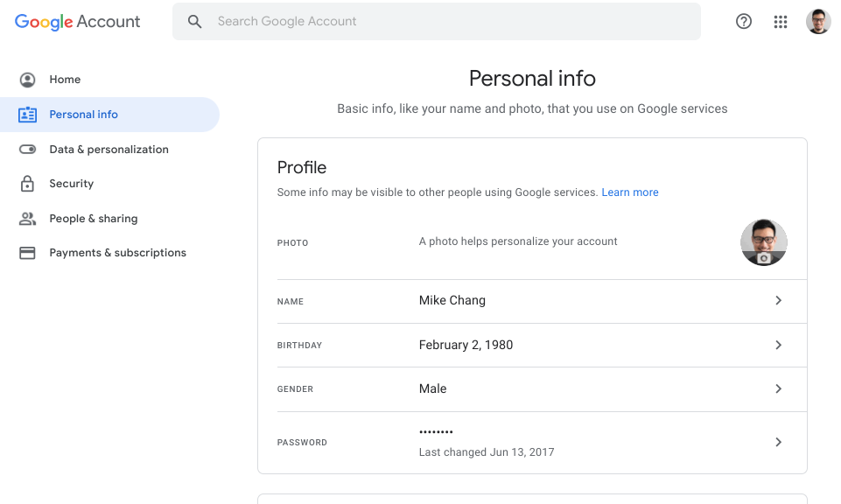Open the Google apps grid launcher
This screenshot has height=504, width=841.
click(781, 22)
